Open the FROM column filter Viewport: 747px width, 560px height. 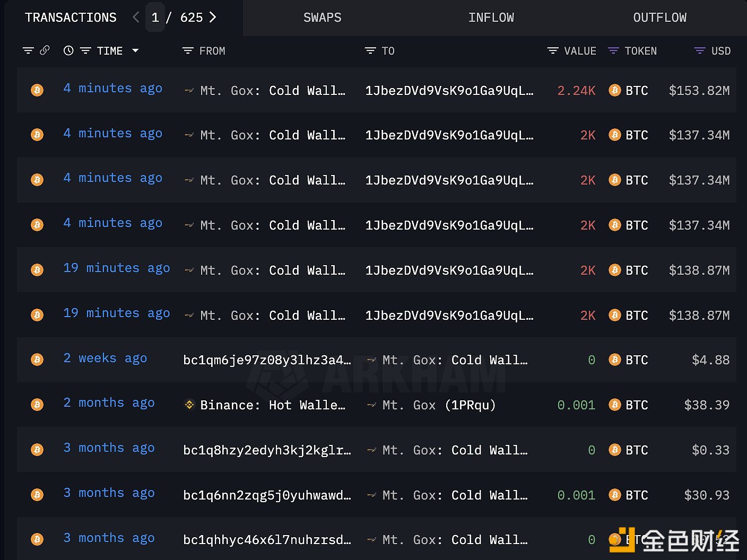[x=188, y=51]
